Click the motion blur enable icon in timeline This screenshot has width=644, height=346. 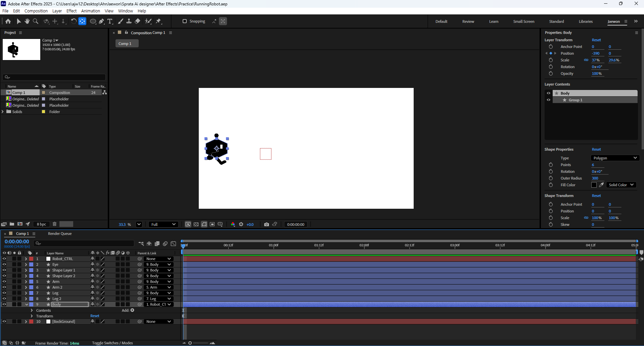165,244
